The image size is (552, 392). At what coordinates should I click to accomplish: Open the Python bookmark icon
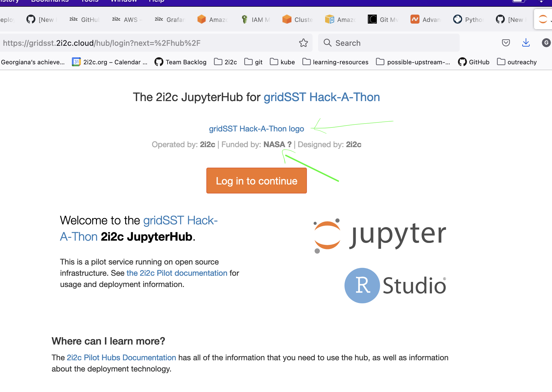coord(458,19)
